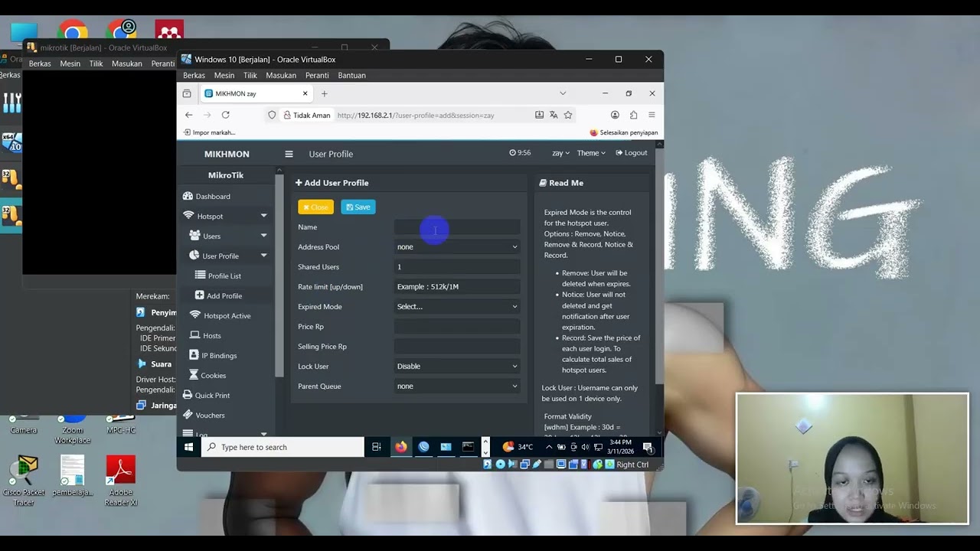Viewport: 980px width, 551px height.
Task: Click the translate page icon
Action: tap(554, 115)
